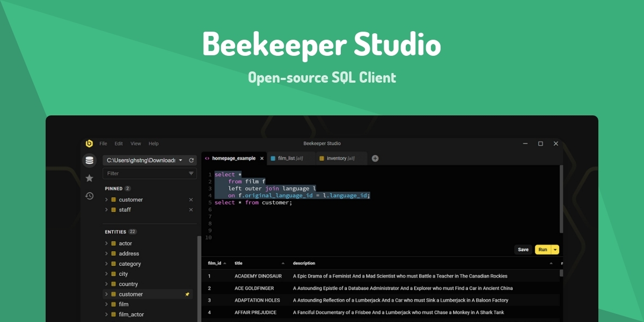Expand the film entity
The image size is (644, 322).
(x=106, y=304)
